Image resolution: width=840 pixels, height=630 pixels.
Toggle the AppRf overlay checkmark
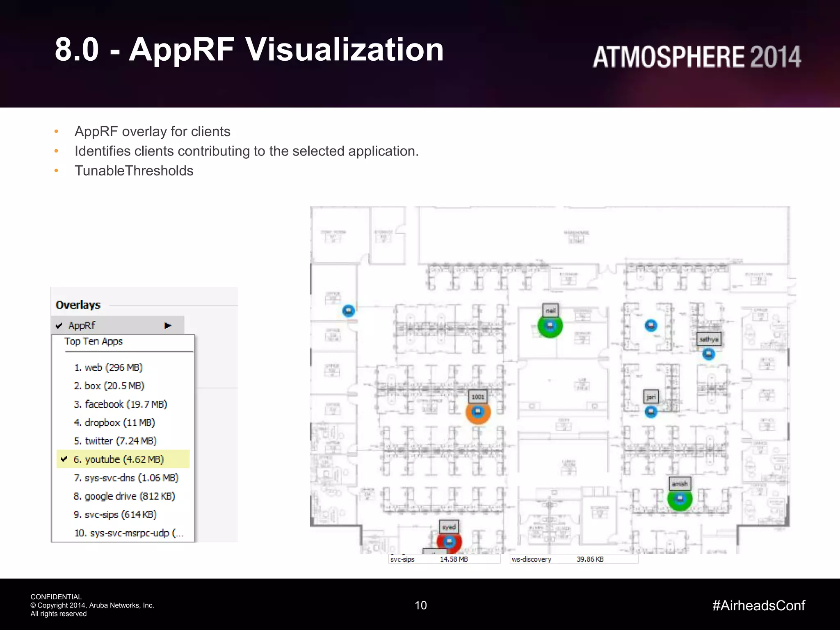pyautogui.click(x=59, y=326)
